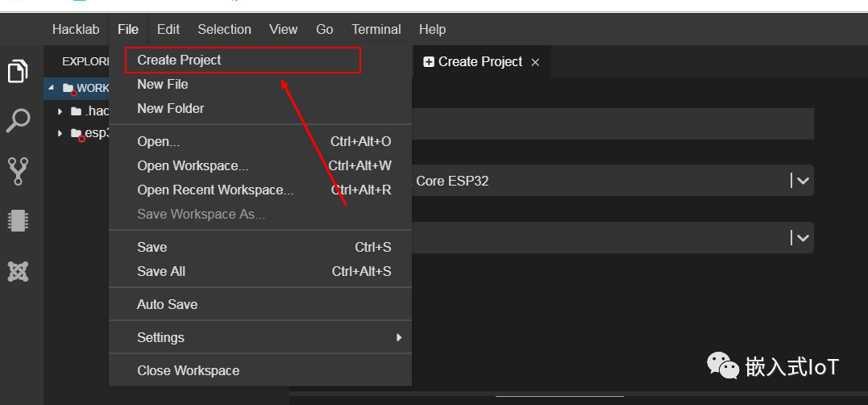Open the Core ESP32 dropdown arrow
Screen dimensions: 868x405
802,181
